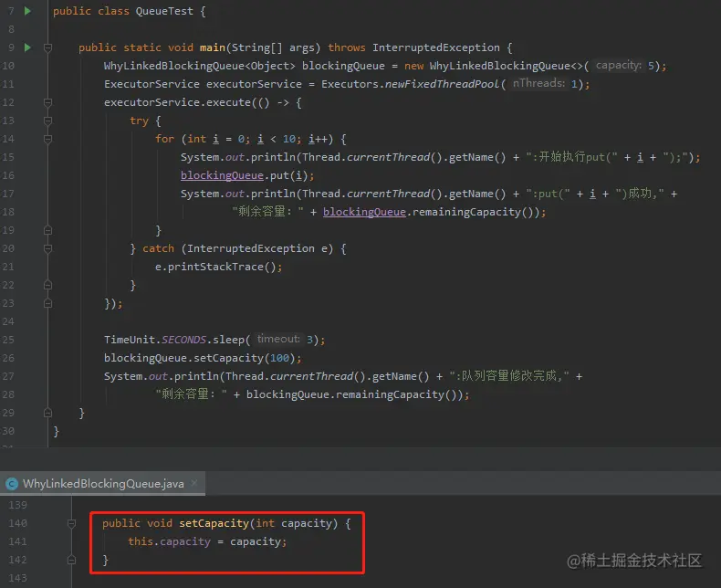Click line number 140 in gutter
This screenshot has width=721, height=588.
pos(17,523)
